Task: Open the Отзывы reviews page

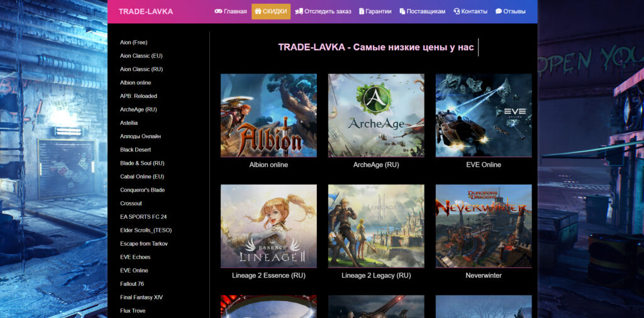Action: click(x=511, y=11)
